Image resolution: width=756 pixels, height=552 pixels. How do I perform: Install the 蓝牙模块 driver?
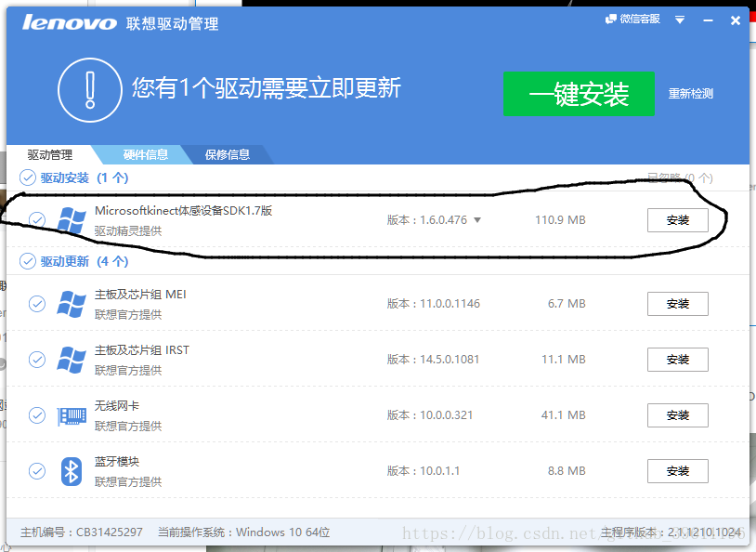click(x=677, y=471)
